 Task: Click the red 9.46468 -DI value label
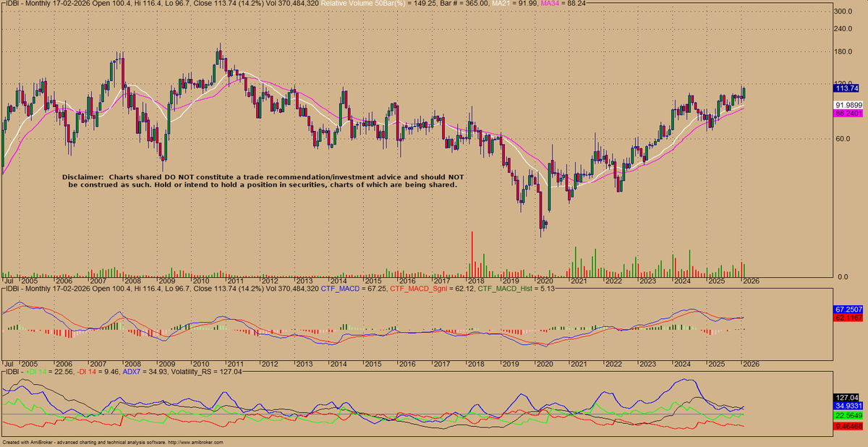click(848, 427)
